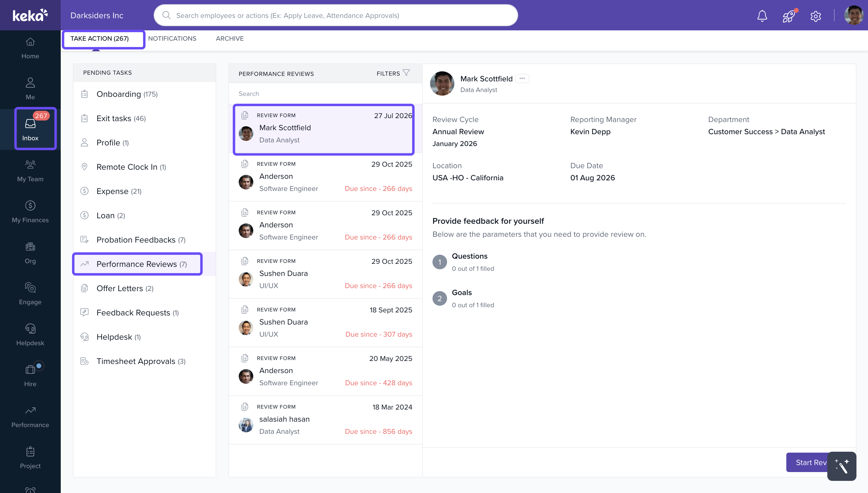Open the settings gear icon
Screen dimensions: 868x493
click(815, 16)
